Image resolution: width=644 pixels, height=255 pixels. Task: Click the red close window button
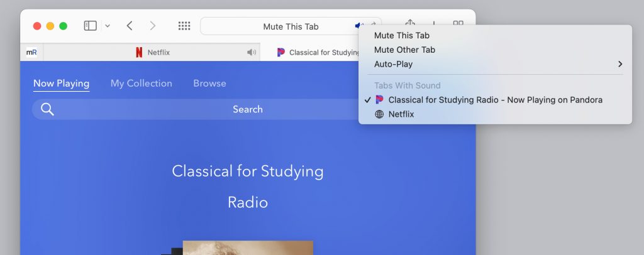pos(37,26)
